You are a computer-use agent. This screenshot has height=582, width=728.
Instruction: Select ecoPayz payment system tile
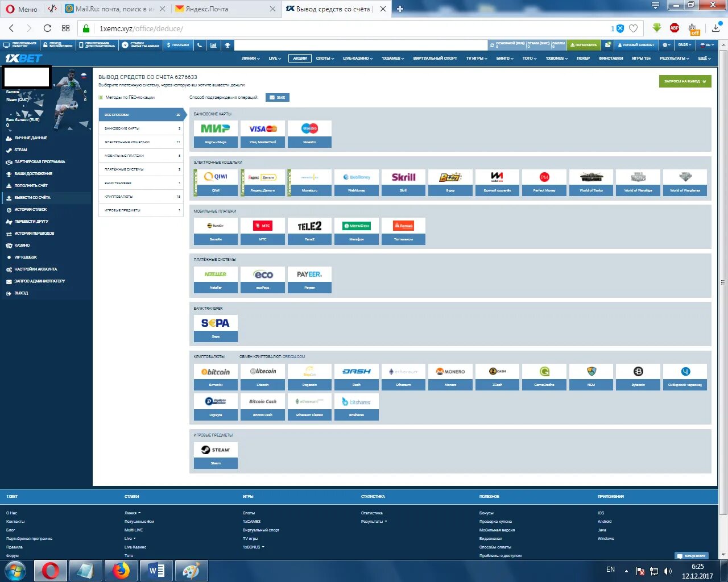click(263, 280)
